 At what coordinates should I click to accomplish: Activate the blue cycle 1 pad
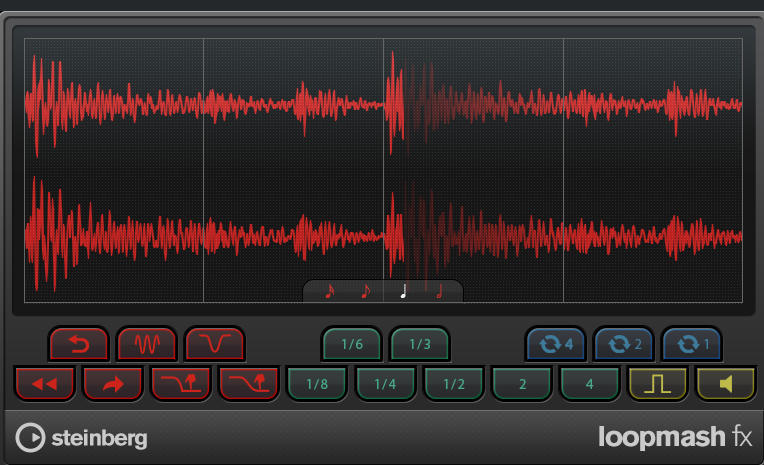point(692,344)
